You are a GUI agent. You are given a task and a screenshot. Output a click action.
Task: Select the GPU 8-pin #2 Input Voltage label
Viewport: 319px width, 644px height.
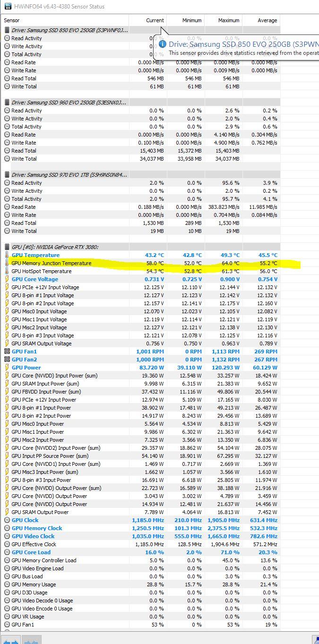[x=43, y=303]
